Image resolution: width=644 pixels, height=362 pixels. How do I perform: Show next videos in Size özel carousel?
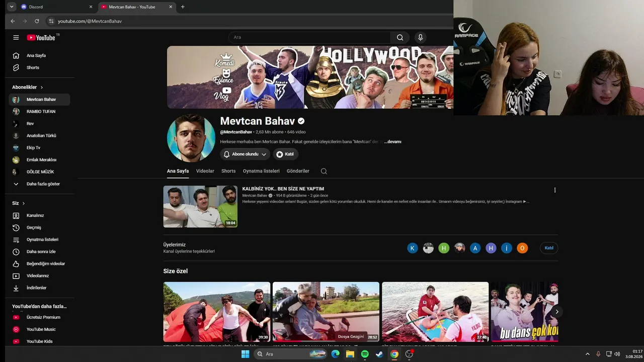click(556, 312)
